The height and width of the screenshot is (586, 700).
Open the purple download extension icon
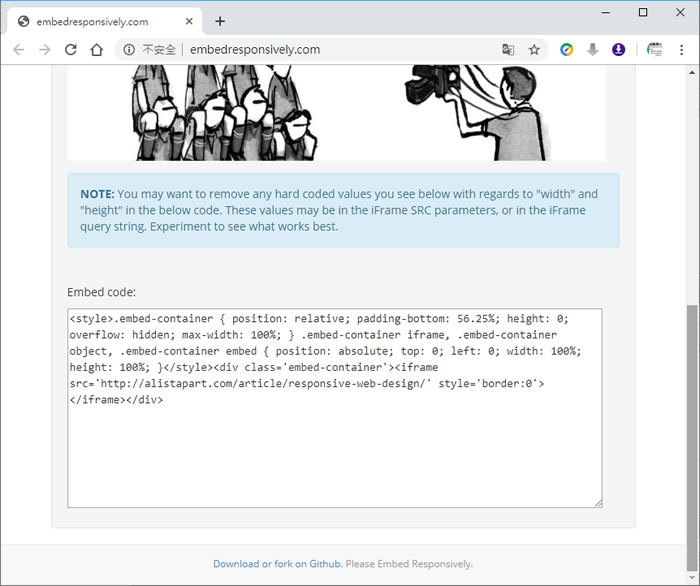tap(618, 50)
